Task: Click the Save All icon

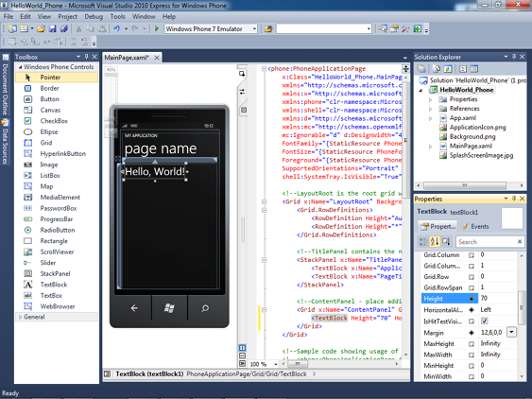Action: coord(64,29)
